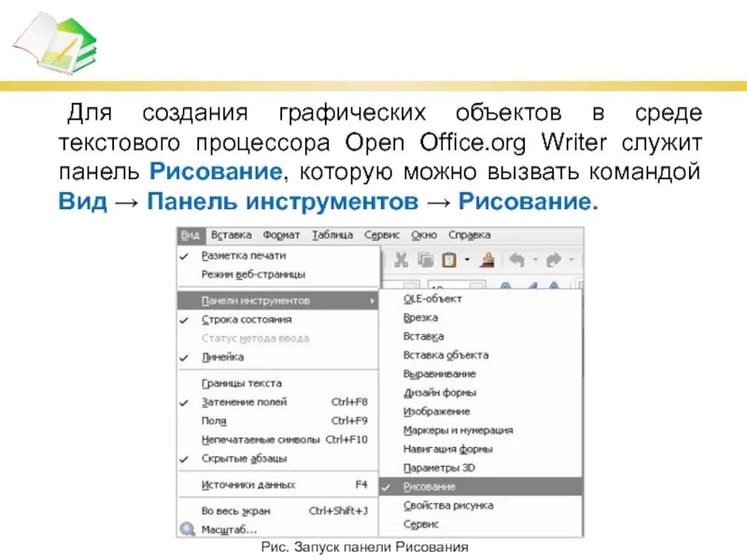Image resolution: width=747 pixels, height=560 pixels.
Task: Click the blue word Рисование in paragraph
Action: click(216, 172)
